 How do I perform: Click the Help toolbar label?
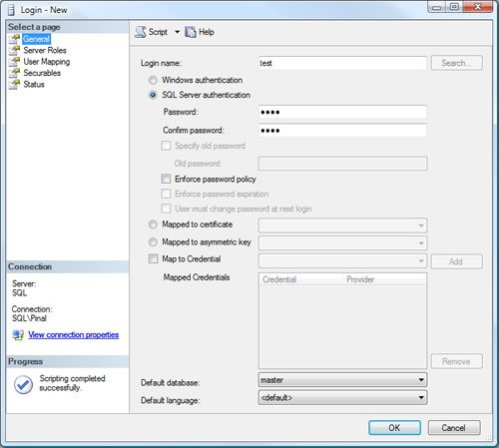point(207,32)
